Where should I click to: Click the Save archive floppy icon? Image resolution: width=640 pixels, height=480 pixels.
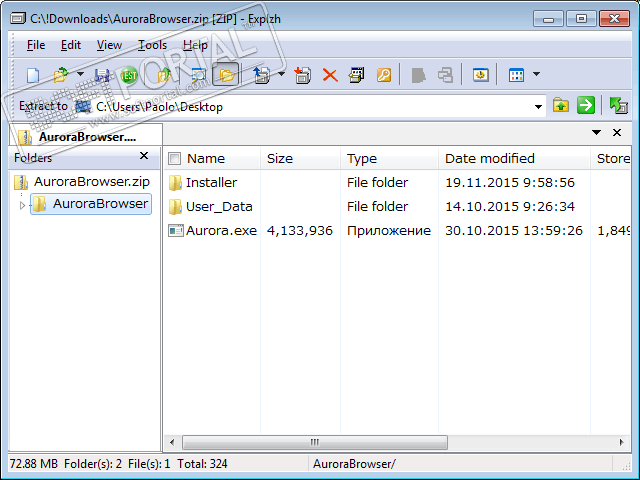(x=102, y=75)
